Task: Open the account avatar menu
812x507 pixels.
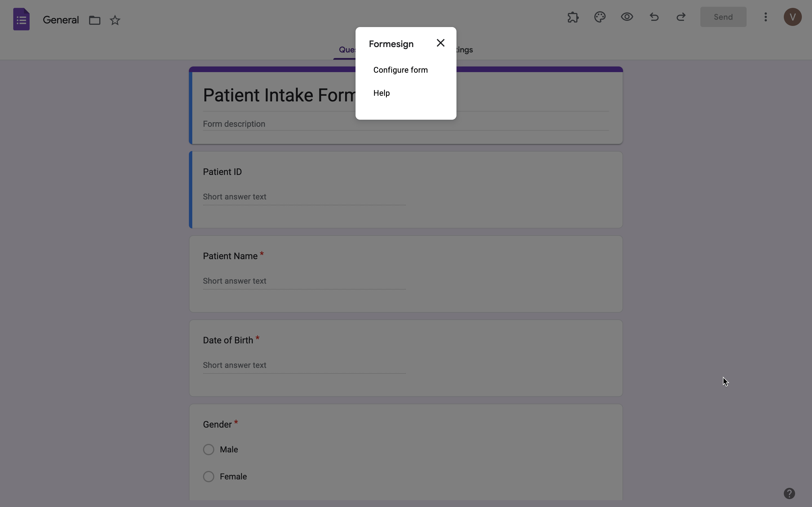Action: (792, 17)
